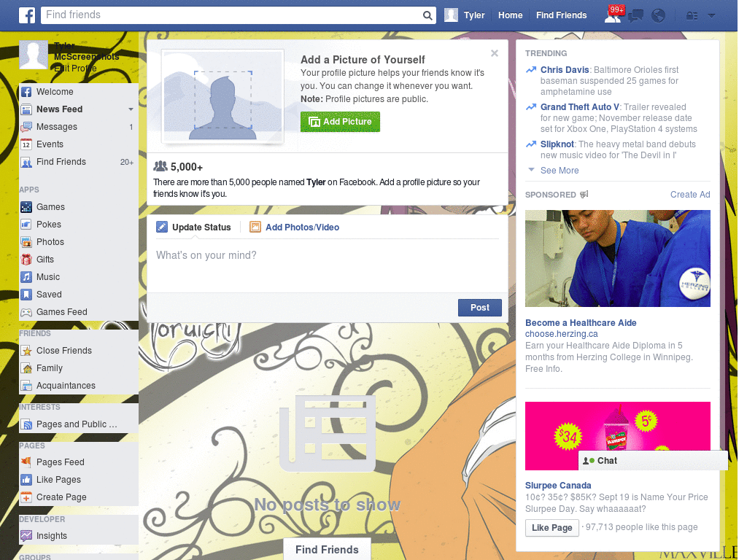Viewport: 747px width, 560px height.
Task: Open Games Feed controller icon
Action: coord(26,312)
